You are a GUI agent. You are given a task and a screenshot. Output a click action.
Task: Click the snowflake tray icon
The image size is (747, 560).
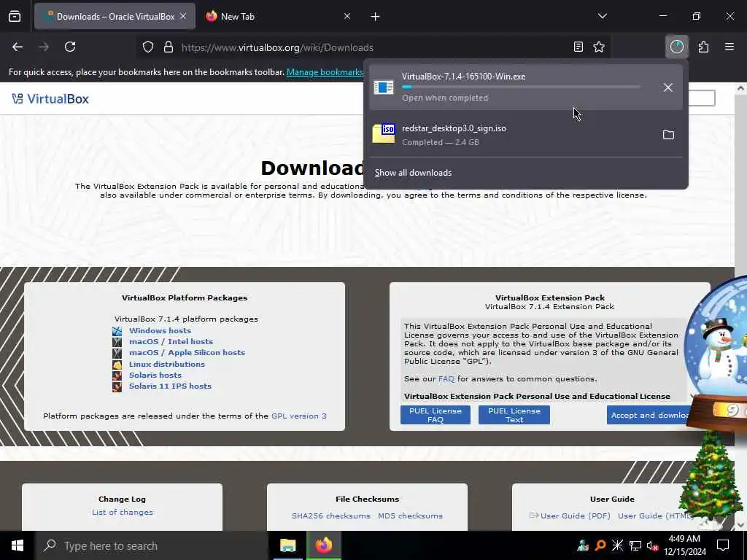(617, 545)
